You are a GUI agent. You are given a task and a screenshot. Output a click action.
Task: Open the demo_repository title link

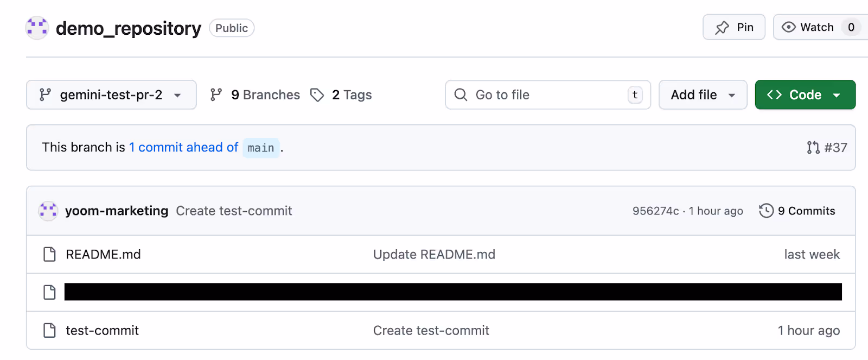[128, 28]
